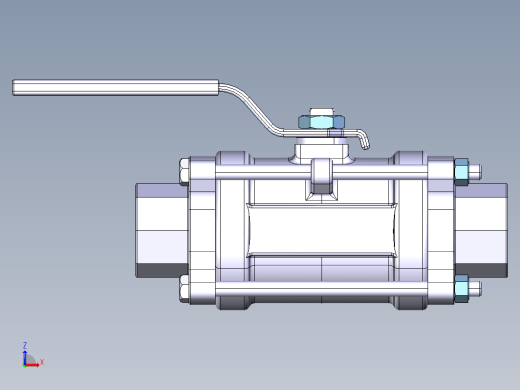
Task: Select the right raised body ring
Action: [x=410, y=230]
